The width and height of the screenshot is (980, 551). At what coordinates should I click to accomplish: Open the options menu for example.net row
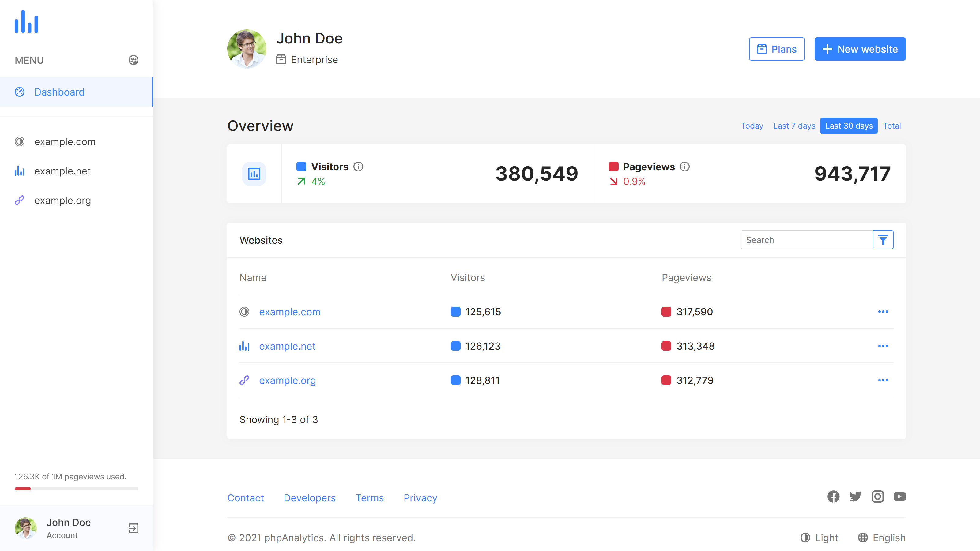[883, 346]
